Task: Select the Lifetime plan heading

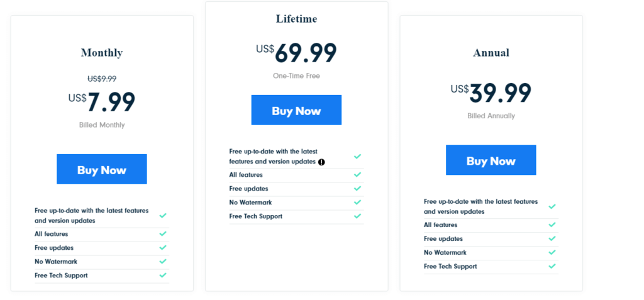Action: coord(297,19)
